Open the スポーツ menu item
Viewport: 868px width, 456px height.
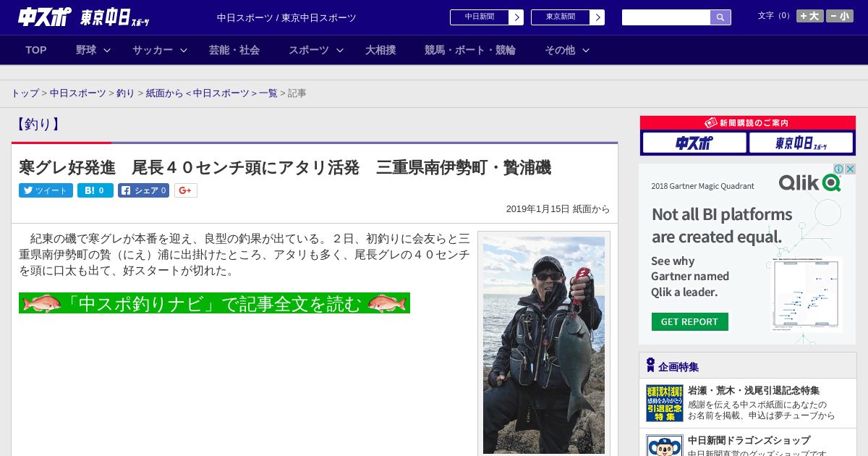(309, 50)
